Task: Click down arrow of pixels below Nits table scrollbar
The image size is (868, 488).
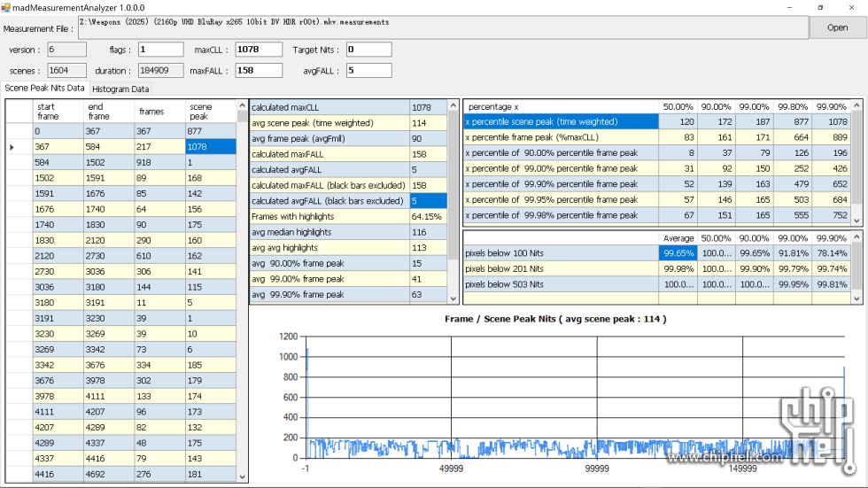Action: (x=858, y=298)
